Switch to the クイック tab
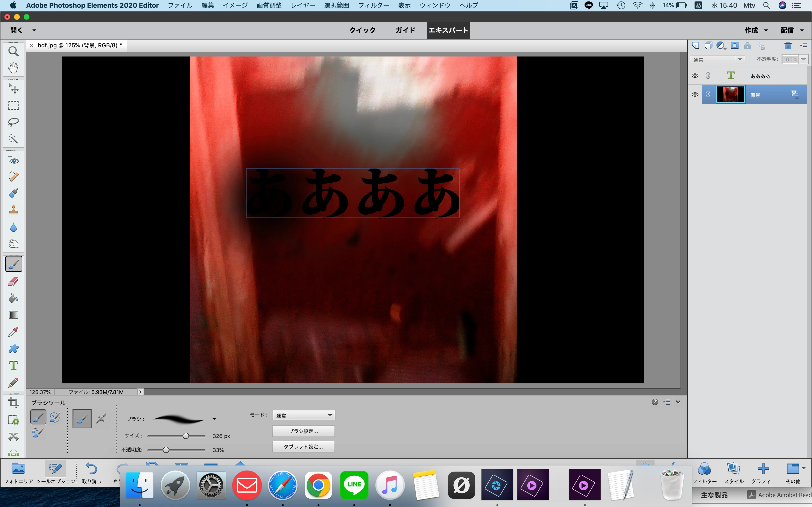The image size is (812, 507). (362, 30)
